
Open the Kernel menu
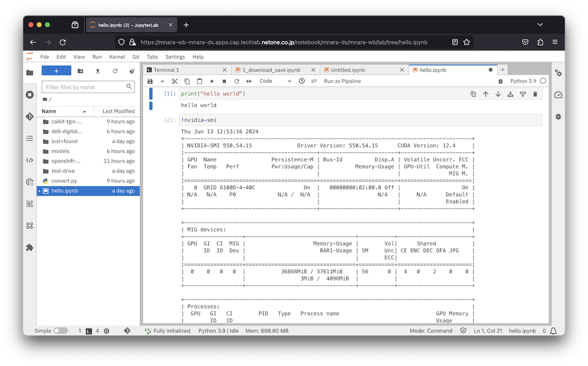point(117,57)
